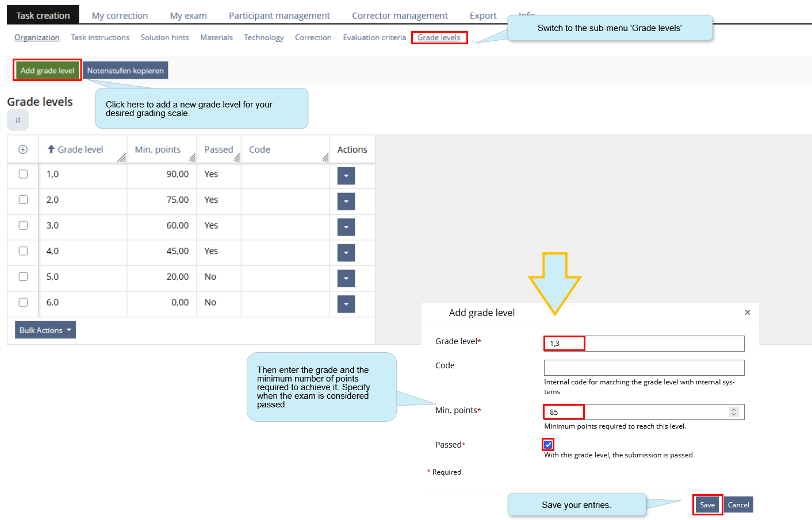Click the Add grade level button
Viewport: 812px width, 520px height.
pos(47,70)
